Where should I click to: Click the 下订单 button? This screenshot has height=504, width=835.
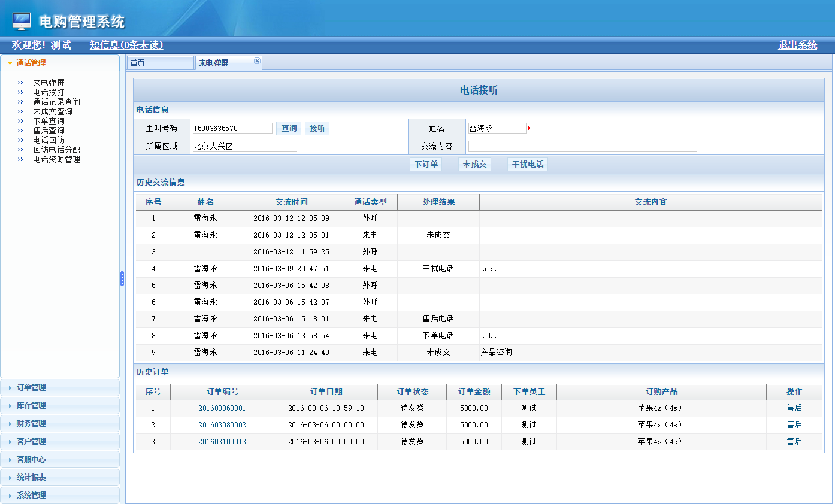pyautogui.click(x=426, y=164)
